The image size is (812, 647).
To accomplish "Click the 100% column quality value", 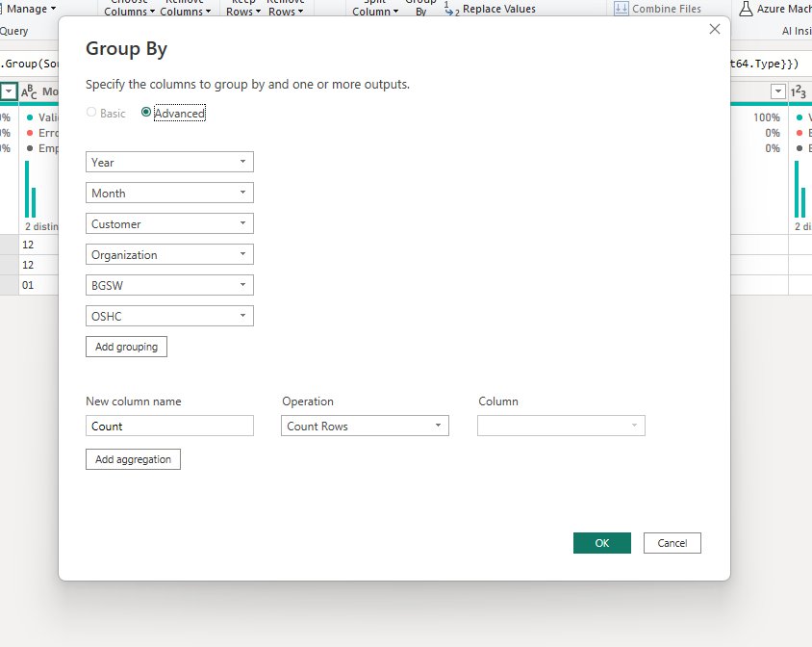I will pyautogui.click(x=767, y=117).
